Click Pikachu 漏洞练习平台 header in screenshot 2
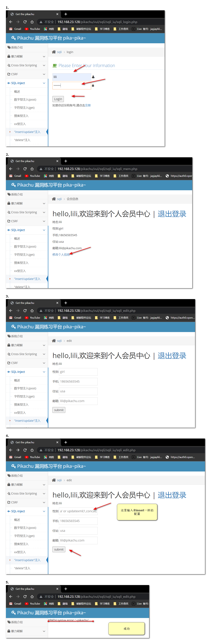211x644 pixels. (48, 185)
